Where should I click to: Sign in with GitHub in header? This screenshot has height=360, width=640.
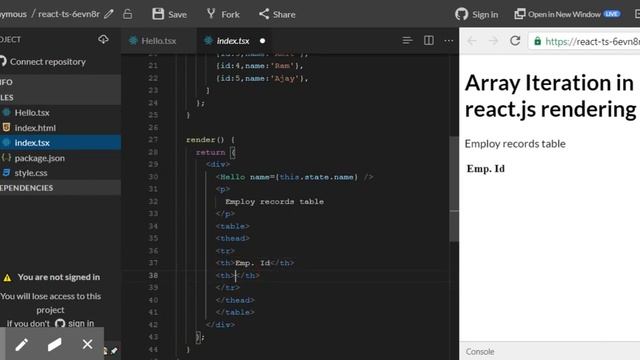coord(476,14)
